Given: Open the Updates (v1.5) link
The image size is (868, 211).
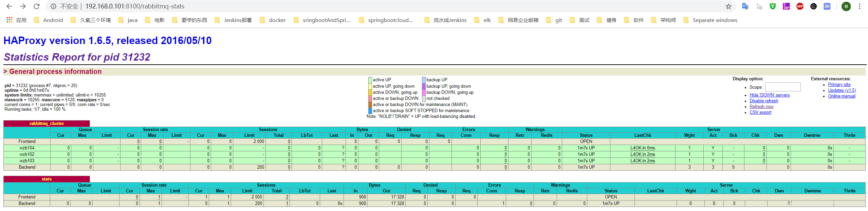Looking at the screenshot, I should point(842,90).
